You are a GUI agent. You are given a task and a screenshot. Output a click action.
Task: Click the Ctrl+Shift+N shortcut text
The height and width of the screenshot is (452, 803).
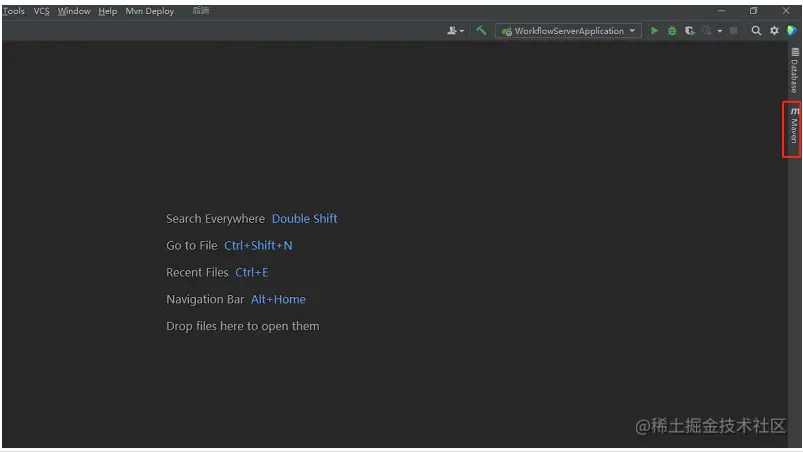click(258, 246)
